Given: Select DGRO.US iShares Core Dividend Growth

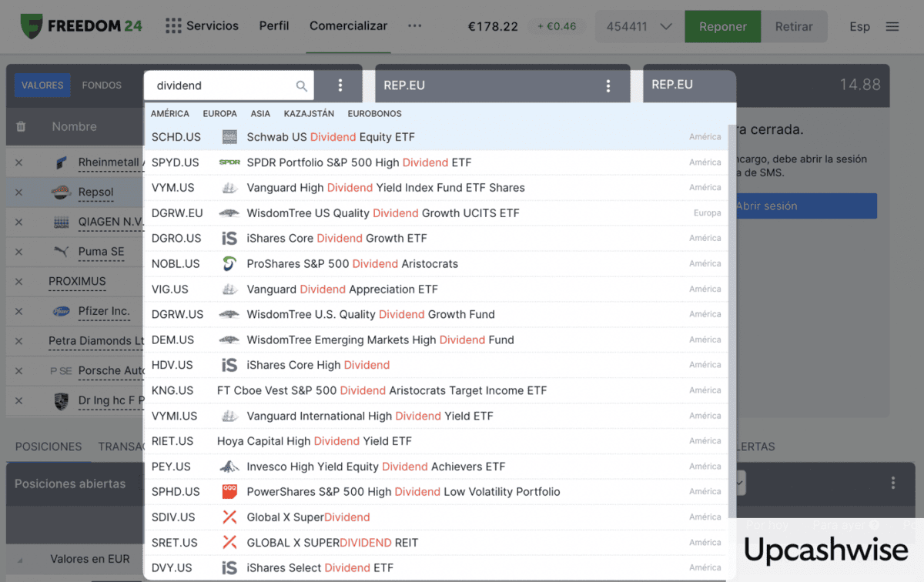Looking at the screenshot, I should pyautogui.click(x=436, y=238).
